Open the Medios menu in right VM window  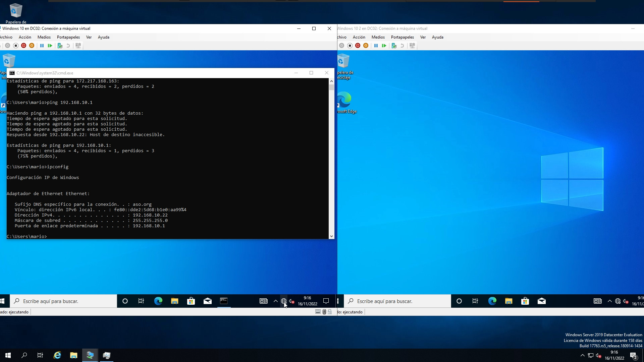click(x=378, y=37)
